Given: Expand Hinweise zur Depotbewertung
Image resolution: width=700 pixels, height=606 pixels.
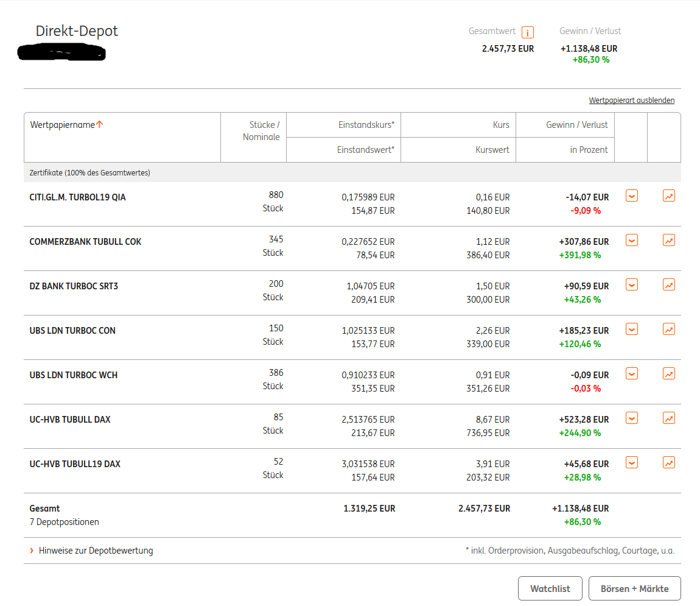Looking at the screenshot, I should (91, 551).
